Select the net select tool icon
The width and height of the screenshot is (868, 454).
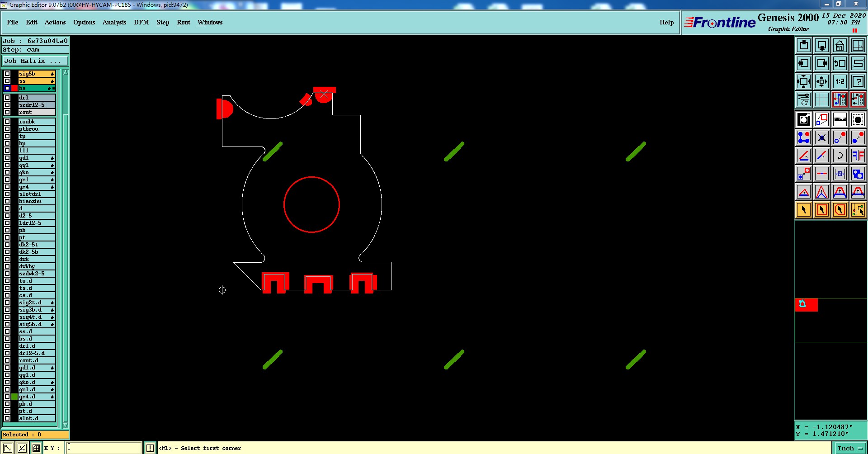click(858, 210)
